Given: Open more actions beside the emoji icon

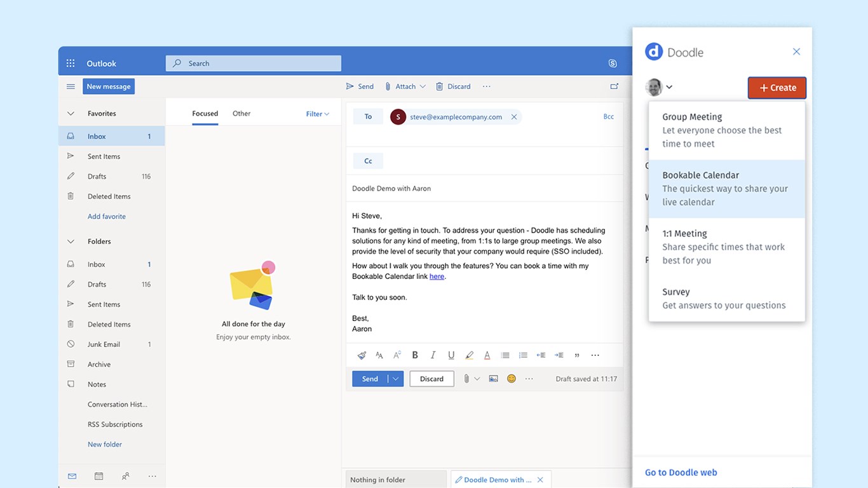Looking at the screenshot, I should click(529, 379).
